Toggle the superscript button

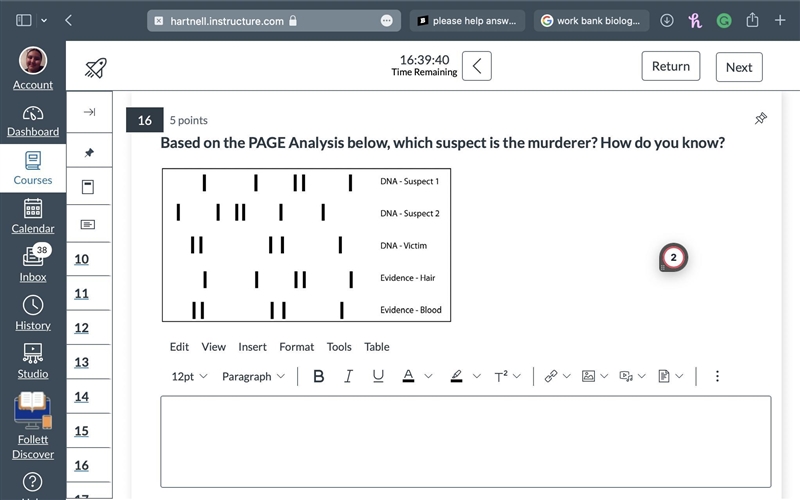[501, 377]
